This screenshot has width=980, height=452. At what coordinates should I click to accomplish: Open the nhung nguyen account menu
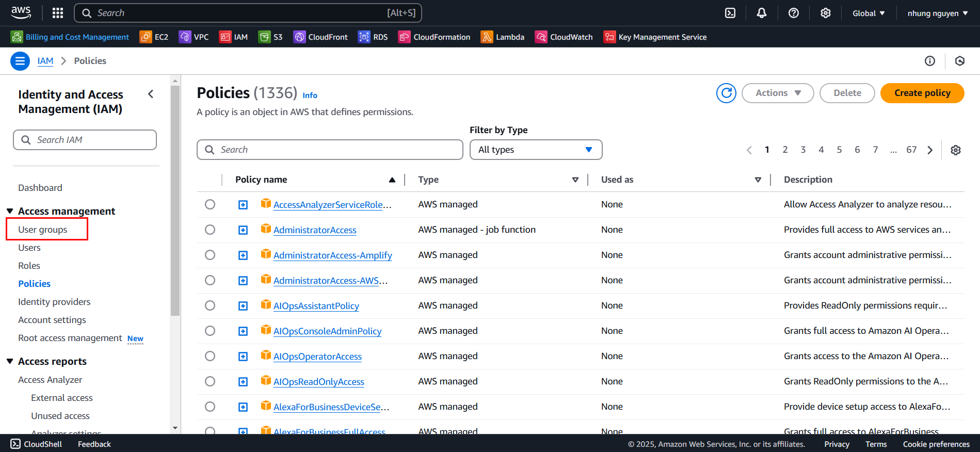(938, 13)
